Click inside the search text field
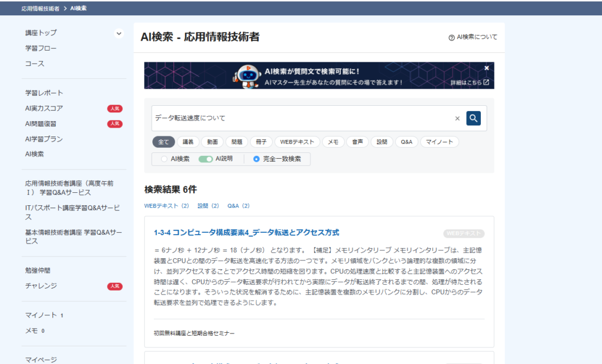Viewport: 602px width, 364px height. [x=300, y=118]
